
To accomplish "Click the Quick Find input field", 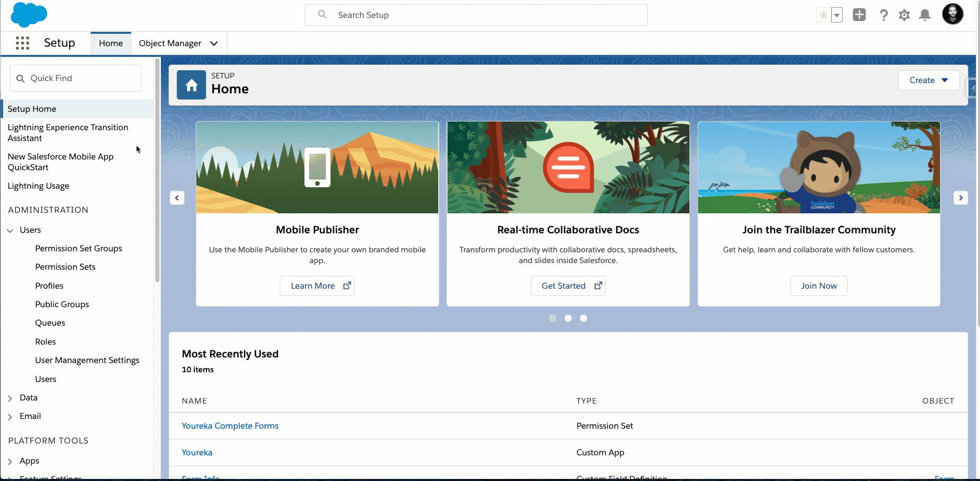I will point(75,78).
